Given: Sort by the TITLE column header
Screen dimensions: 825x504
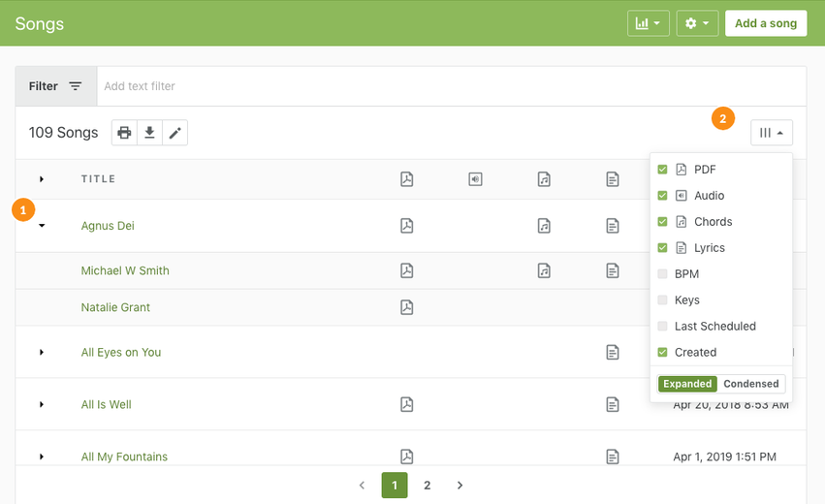Looking at the screenshot, I should [x=98, y=179].
